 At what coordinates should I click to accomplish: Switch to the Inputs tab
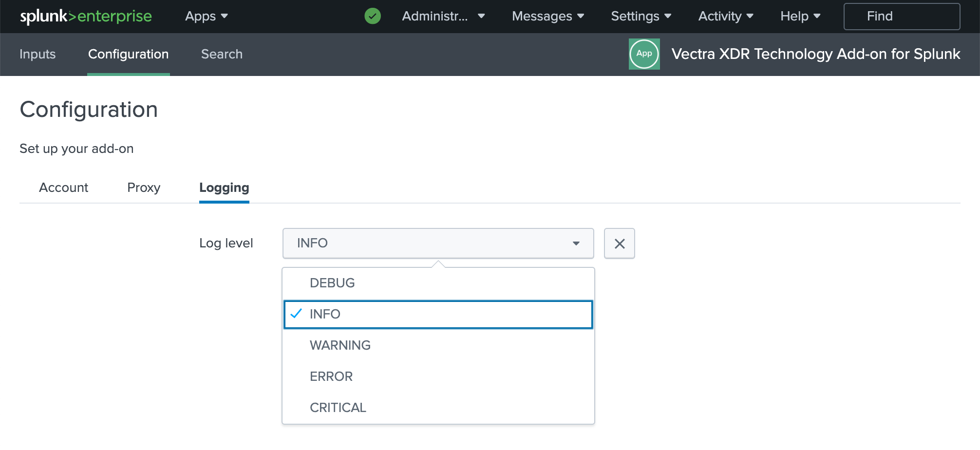38,54
